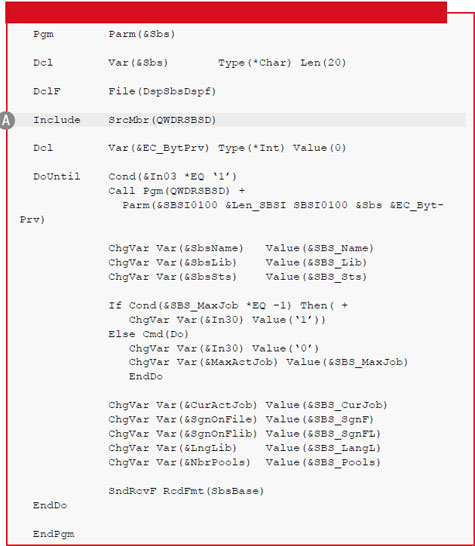Click the circled A callout marker

point(7,120)
